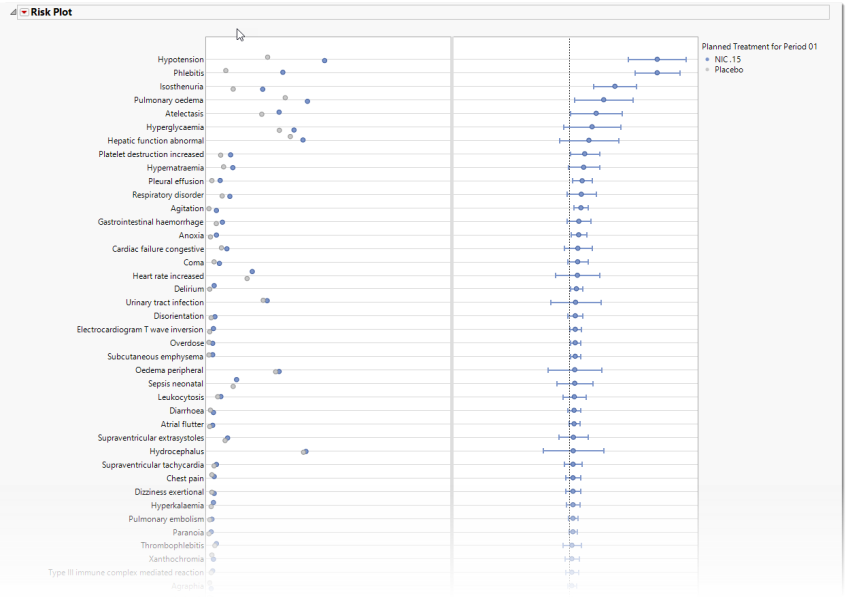Select the Disorientation row label
The width and height of the screenshot is (848, 601).
click(179, 316)
